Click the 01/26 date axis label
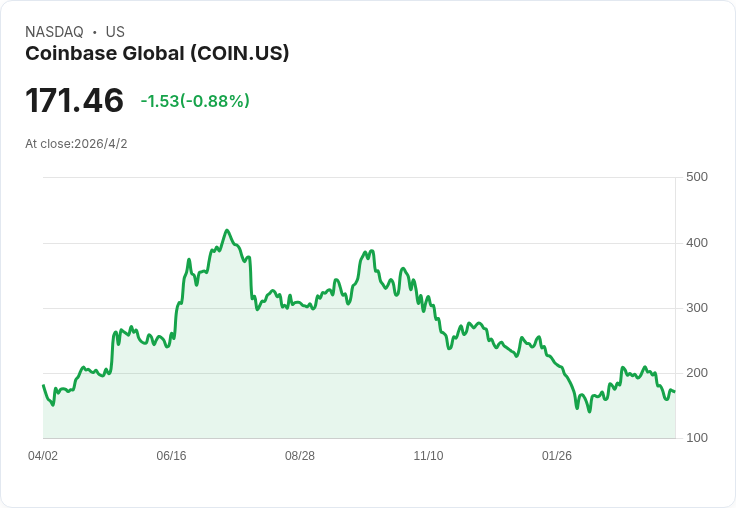736x508 pixels. click(557, 456)
